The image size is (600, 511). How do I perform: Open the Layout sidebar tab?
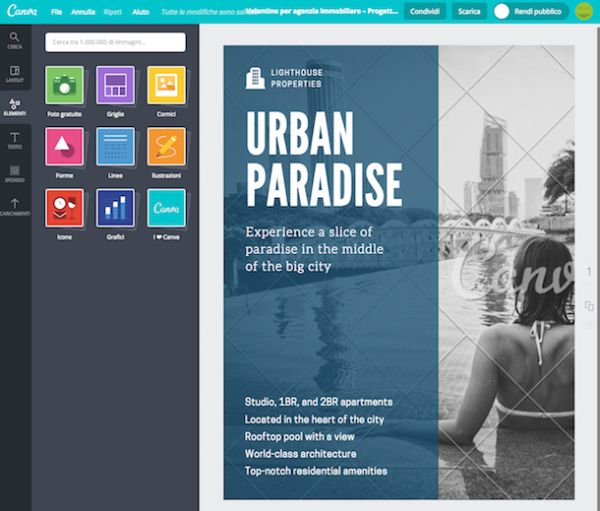15,74
